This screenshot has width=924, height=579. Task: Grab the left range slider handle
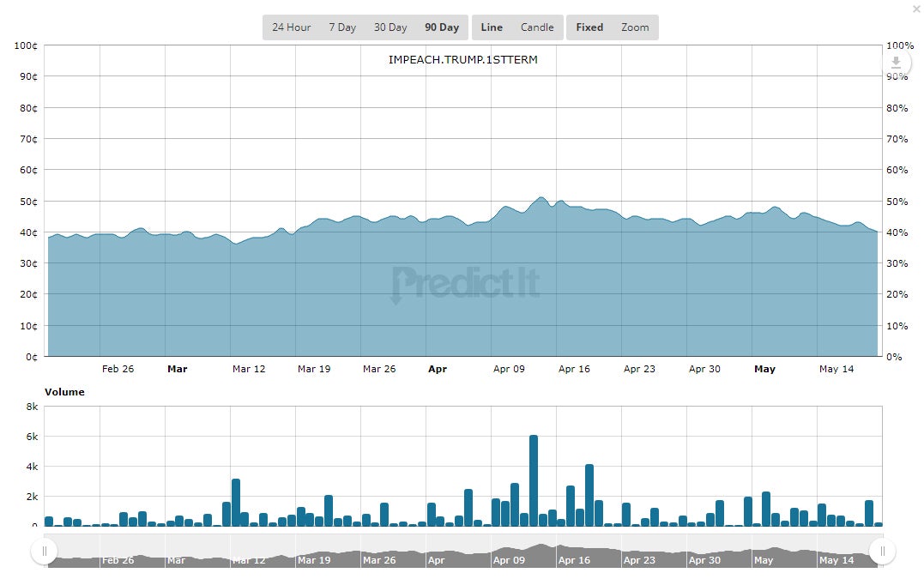click(x=45, y=552)
